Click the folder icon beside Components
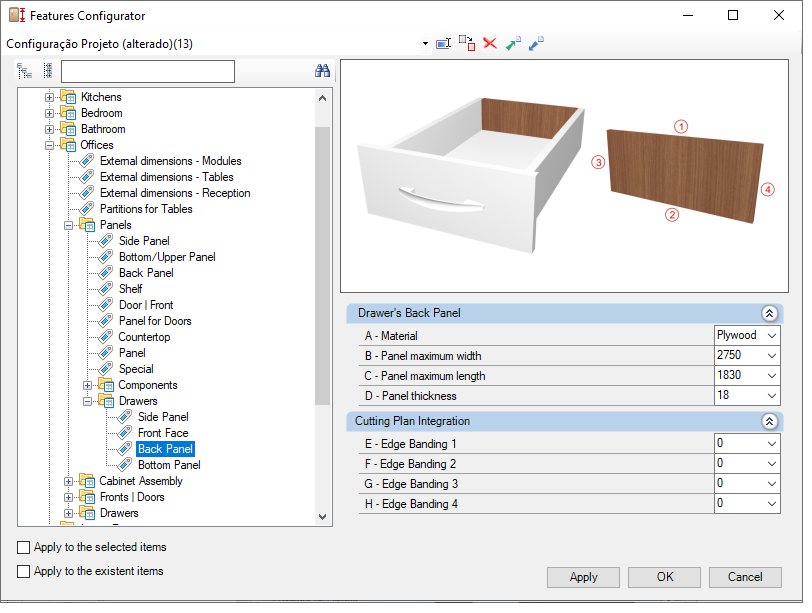The width and height of the screenshot is (812, 613). (x=106, y=385)
